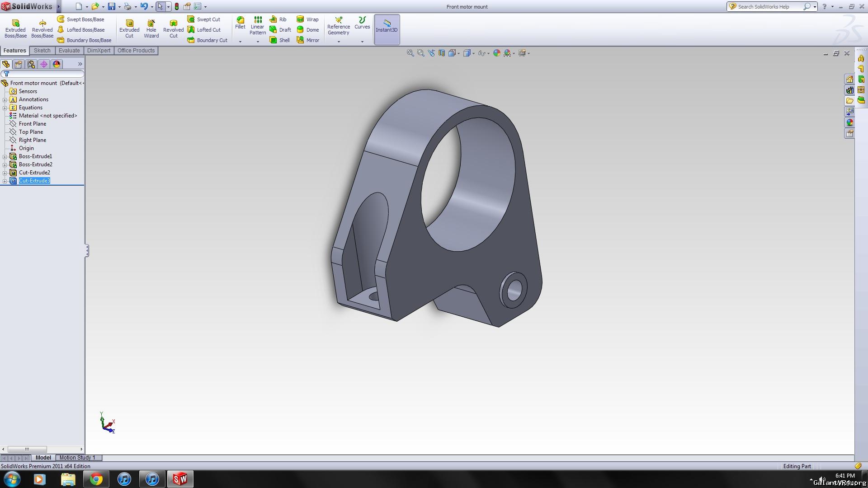Click the Save icon in toolbar
This screenshot has height=488, width=868.
(111, 6)
